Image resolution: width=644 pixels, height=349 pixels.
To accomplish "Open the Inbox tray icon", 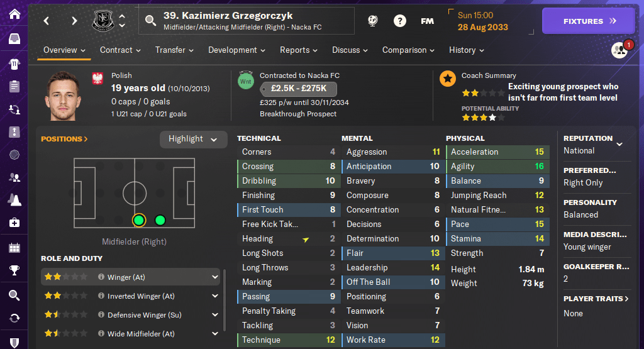I will [14, 39].
